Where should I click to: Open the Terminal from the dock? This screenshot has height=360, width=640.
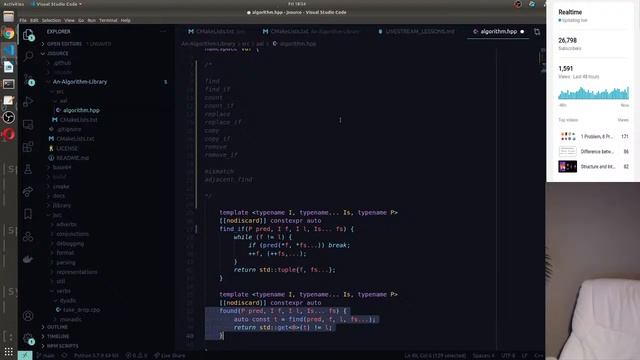click(9, 84)
